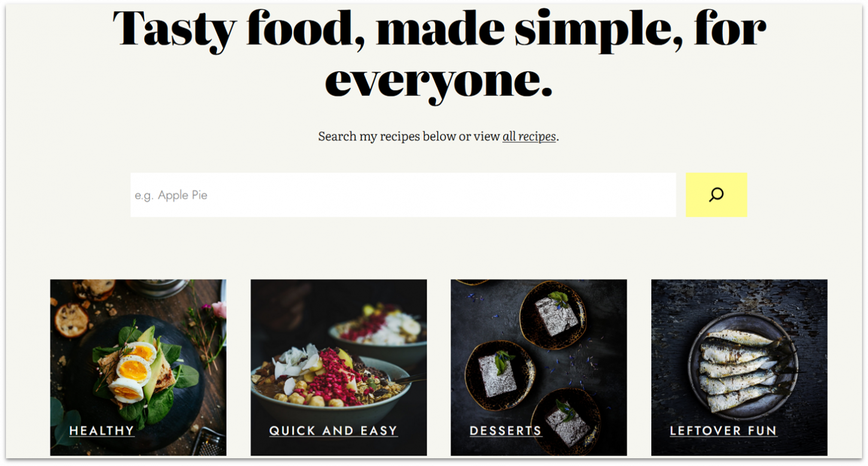Click the underlined HEALTHY label

click(x=102, y=431)
